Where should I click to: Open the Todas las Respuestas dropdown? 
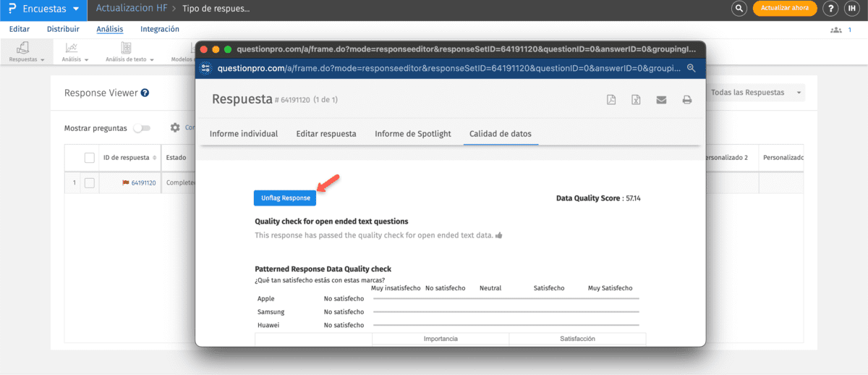(757, 93)
